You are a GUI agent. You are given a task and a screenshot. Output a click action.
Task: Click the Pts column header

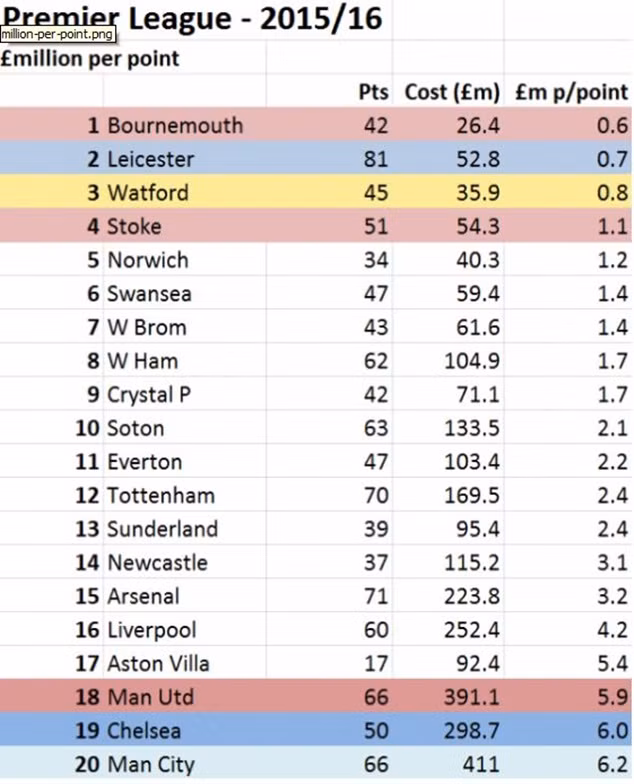[x=373, y=92]
